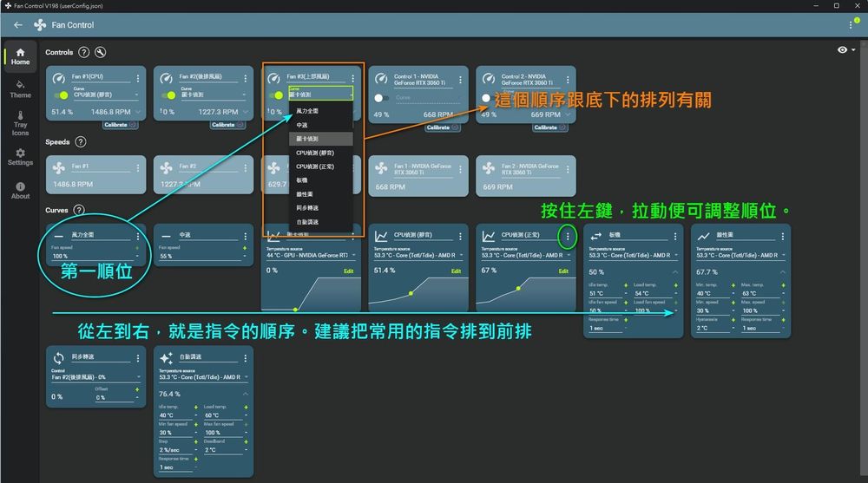Edit the 0 % GPU temperature curve
The width and height of the screenshot is (868, 483).
click(x=348, y=271)
